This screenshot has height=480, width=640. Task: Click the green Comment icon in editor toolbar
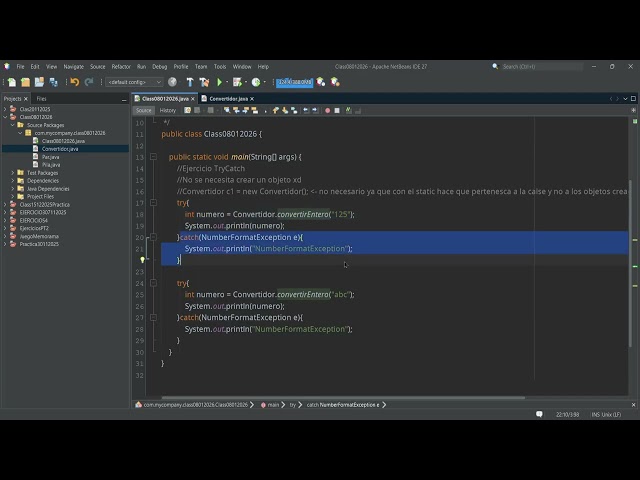tap(348, 110)
